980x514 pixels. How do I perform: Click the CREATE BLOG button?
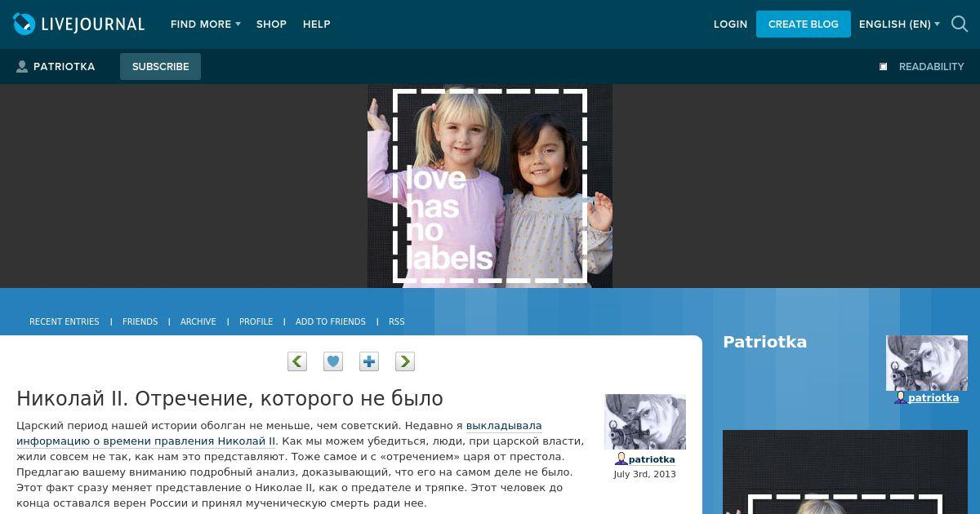pyautogui.click(x=804, y=24)
